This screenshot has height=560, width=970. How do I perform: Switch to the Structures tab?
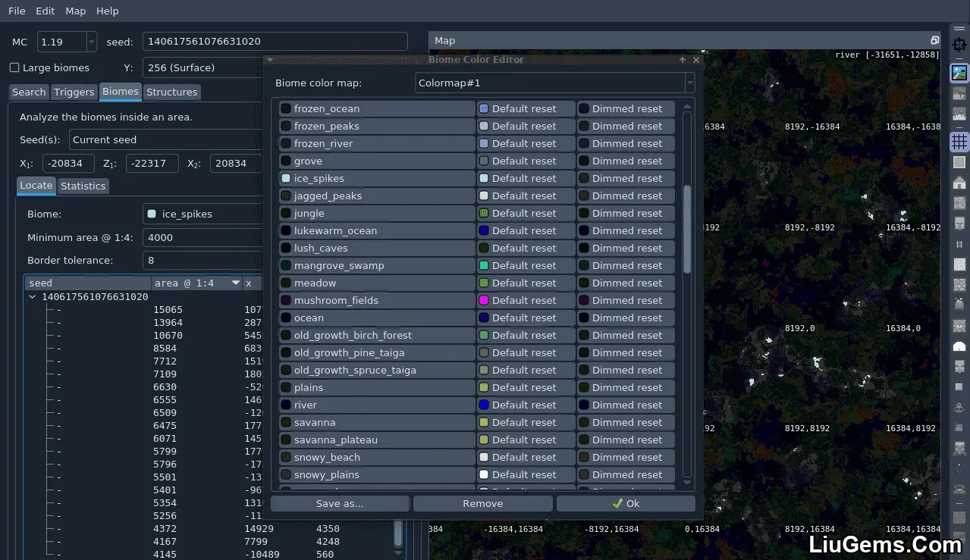point(172,92)
